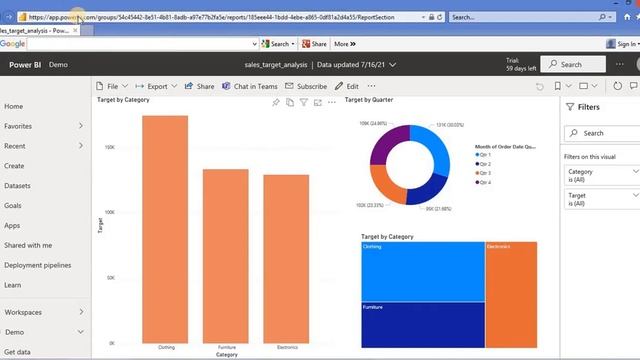640x360 pixels.
Task: Open Goals in navigation pane
Action: click(x=13, y=205)
